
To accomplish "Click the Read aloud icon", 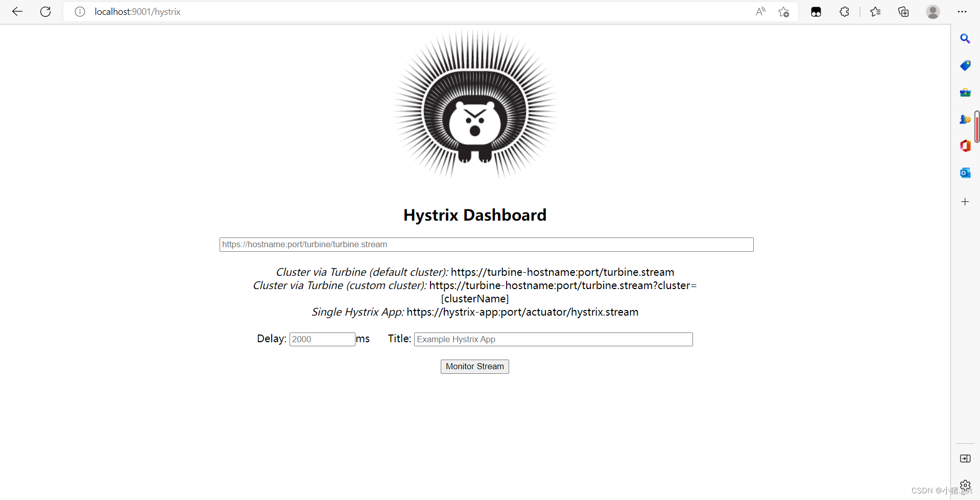I will click(x=760, y=11).
